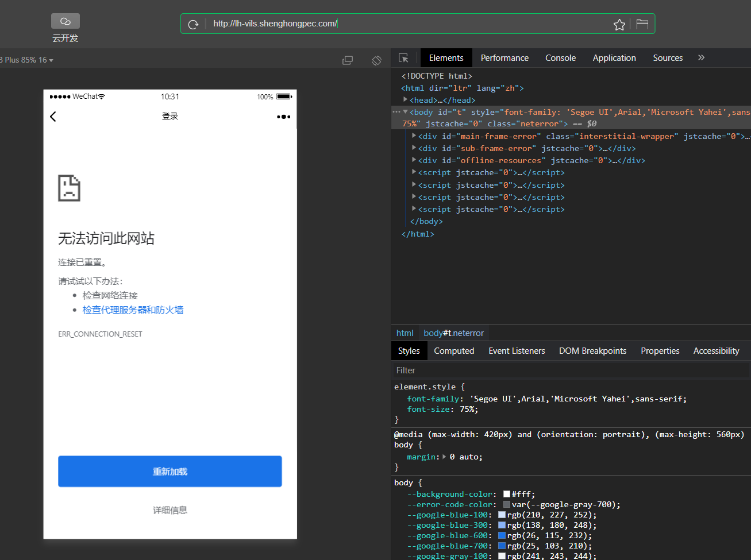The height and width of the screenshot is (560, 751).
Task: Open the Console tab
Action: click(x=560, y=58)
